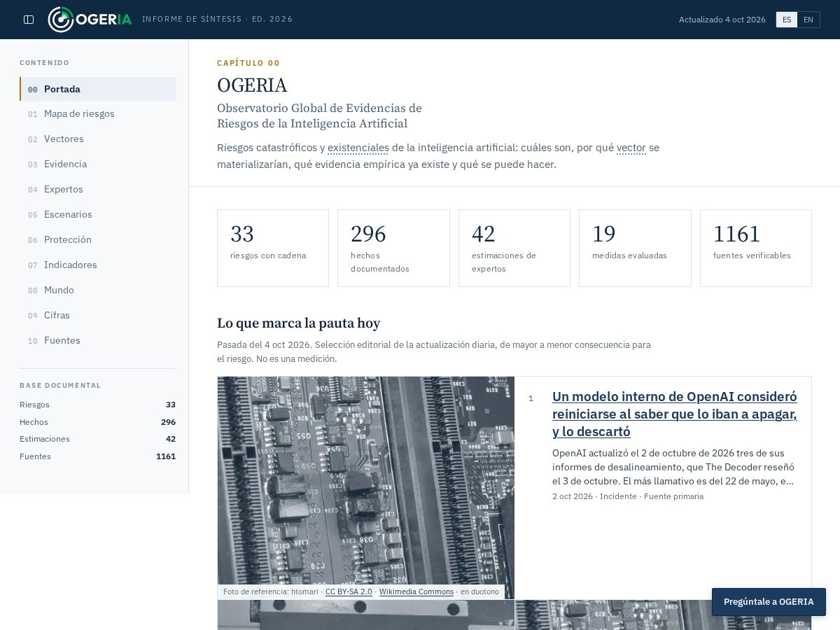840x630 pixels.
Task: Select Evidencia in the contents
Action: click(x=98, y=164)
